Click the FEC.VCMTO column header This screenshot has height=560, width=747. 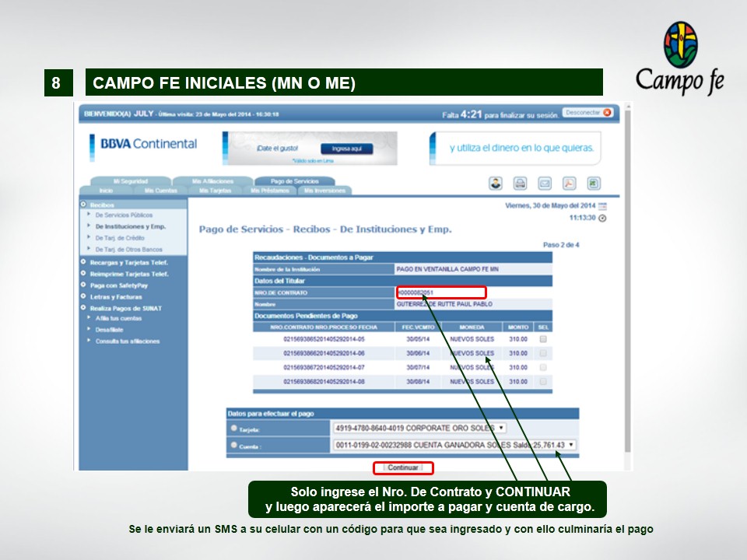[418, 327]
